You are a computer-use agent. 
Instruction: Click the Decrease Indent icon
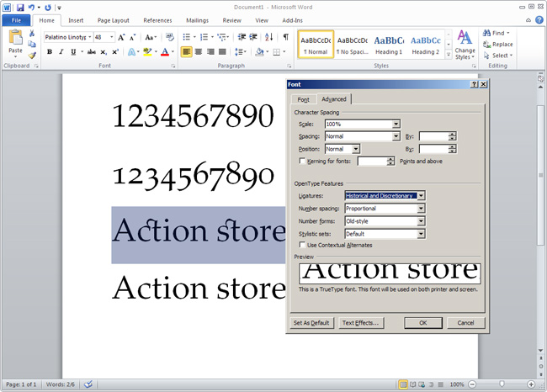pos(242,37)
